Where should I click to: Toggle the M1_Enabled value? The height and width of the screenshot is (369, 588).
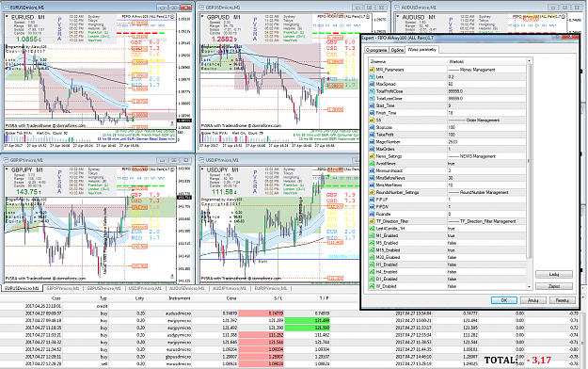pyautogui.click(x=486, y=235)
